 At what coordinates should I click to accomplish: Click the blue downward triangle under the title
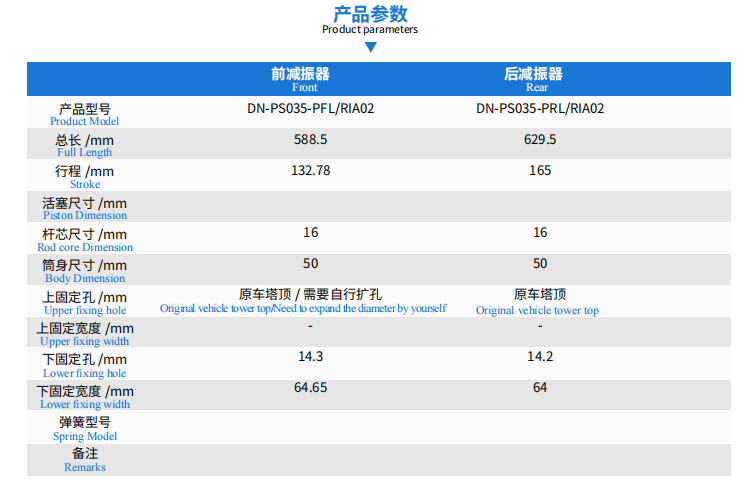[370, 47]
